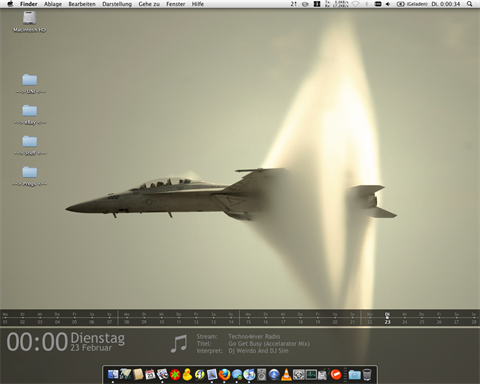Open the photo stack app in dock
The height and width of the screenshot is (384, 480).
coord(163,375)
